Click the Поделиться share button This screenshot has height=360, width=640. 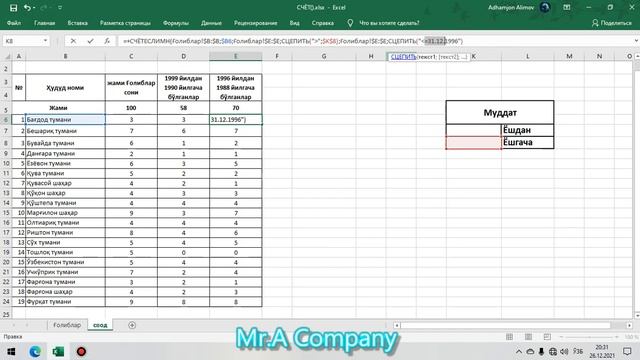click(x=611, y=23)
